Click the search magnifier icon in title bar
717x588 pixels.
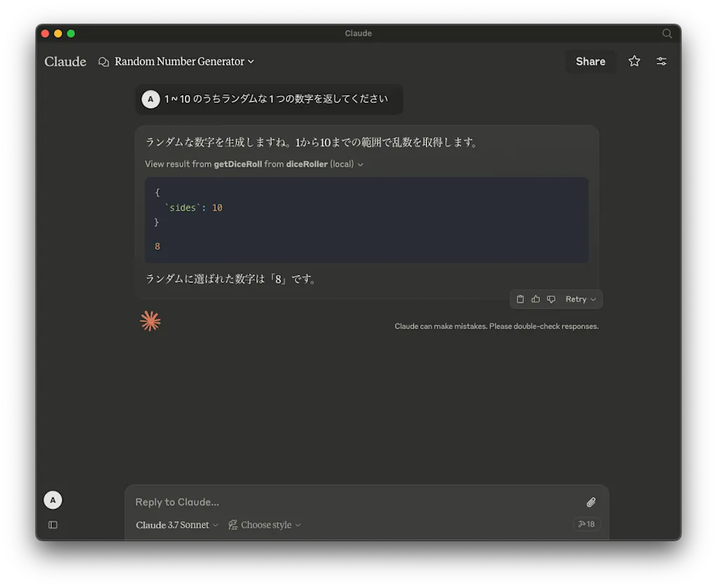click(x=667, y=34)
